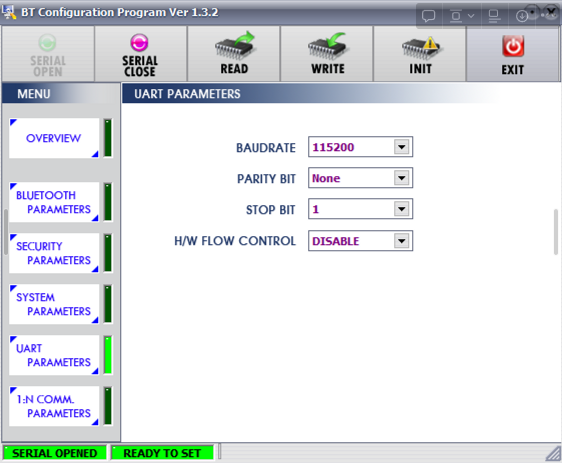Screen dimensions: 562x463
Task: Click the WRITE chip icon button
Action: (x=327, y=54)
